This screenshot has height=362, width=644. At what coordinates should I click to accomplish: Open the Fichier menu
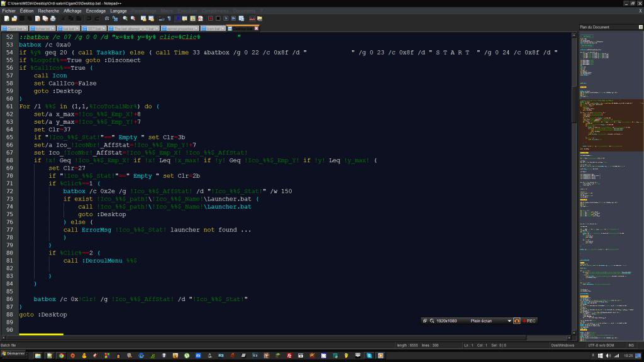[x=9, y=11]
